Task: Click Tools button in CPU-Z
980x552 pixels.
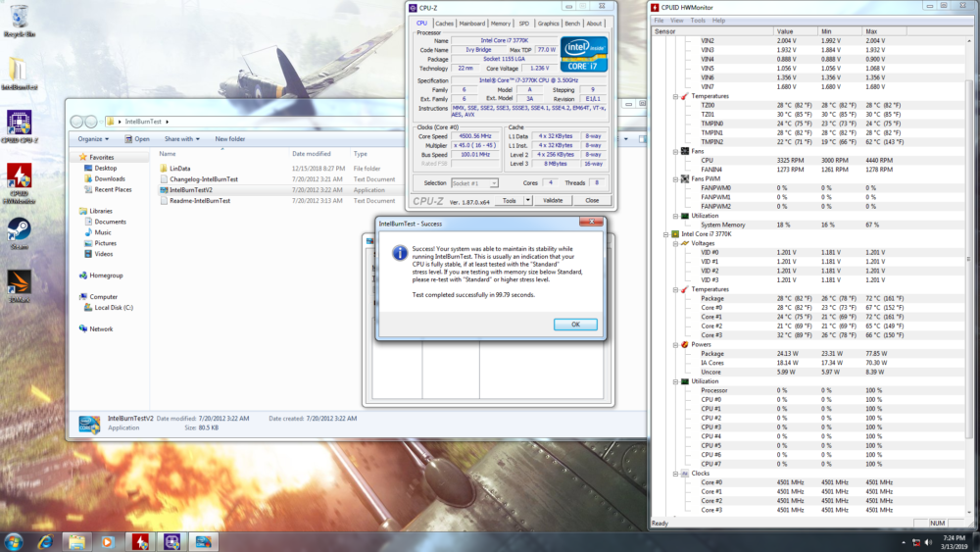Action: [x=510, y=201]
